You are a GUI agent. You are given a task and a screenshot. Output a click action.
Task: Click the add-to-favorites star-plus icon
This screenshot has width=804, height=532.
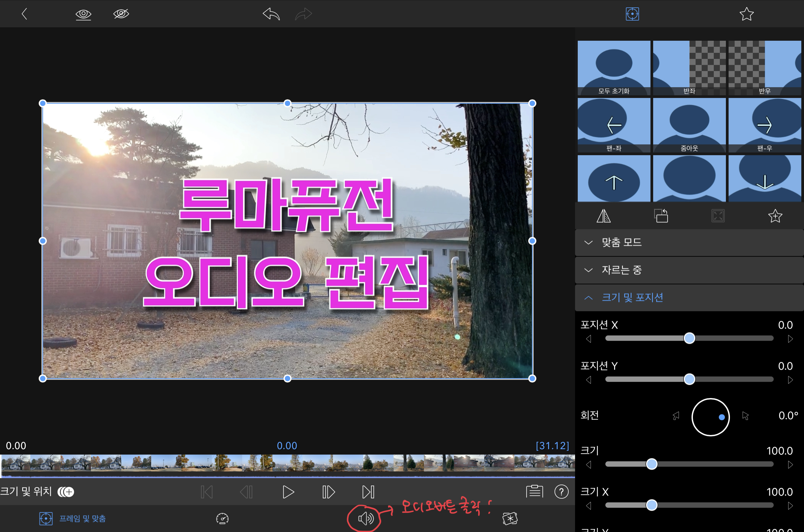point(775,216)
